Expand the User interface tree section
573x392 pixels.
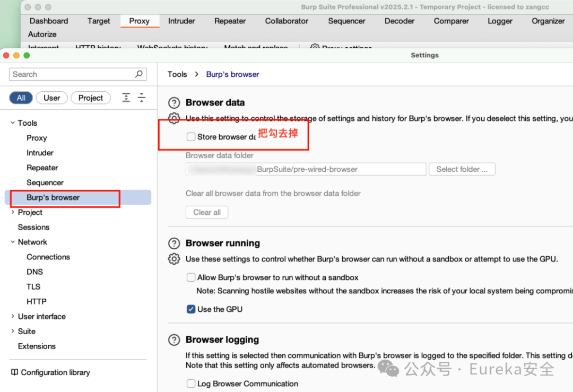pos(13,316)
